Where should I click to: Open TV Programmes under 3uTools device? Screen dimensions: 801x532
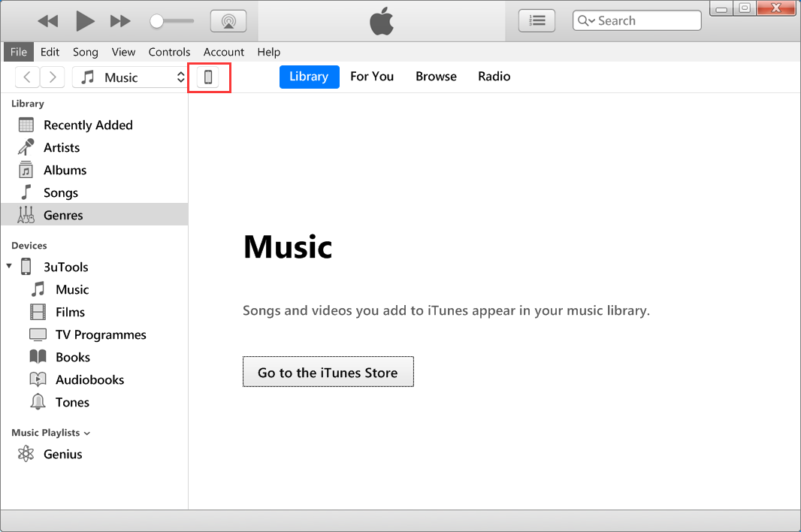click(95, 334)
